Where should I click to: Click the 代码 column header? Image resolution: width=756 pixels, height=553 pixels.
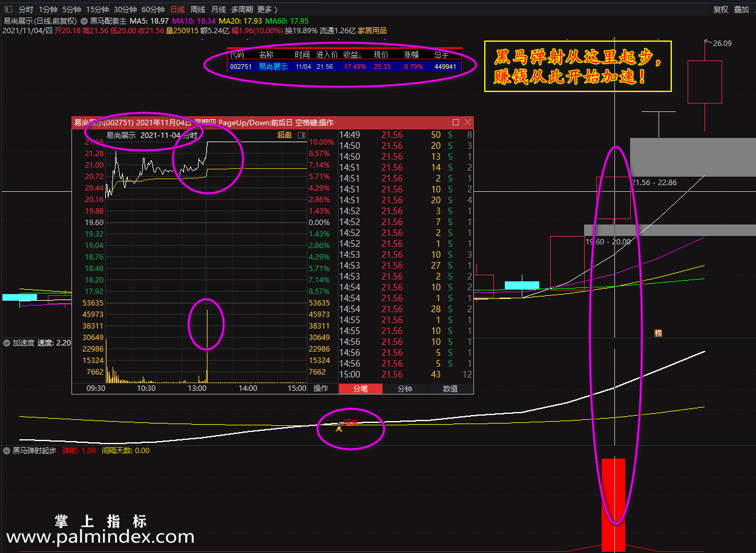[237, 54]
